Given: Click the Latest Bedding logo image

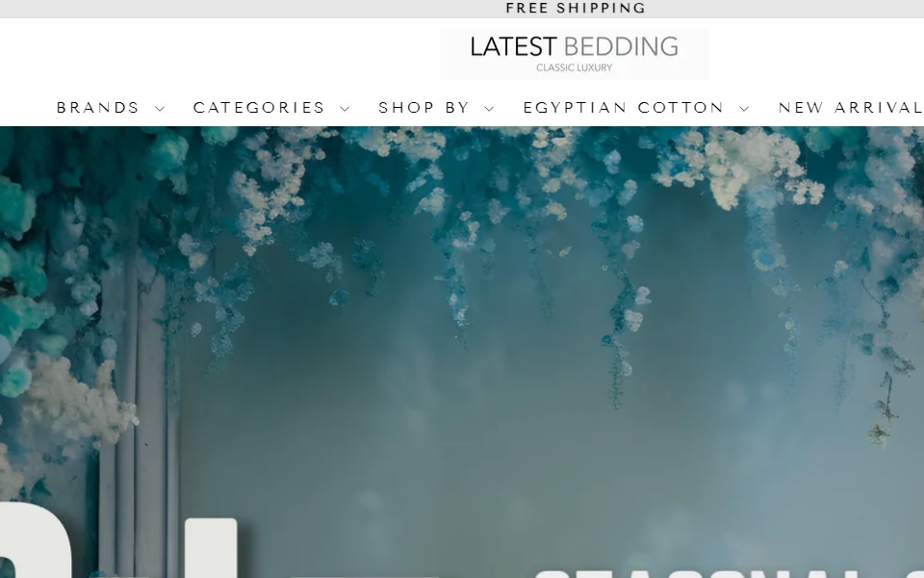Looking at the screenshot, I should tap(575, 54).
